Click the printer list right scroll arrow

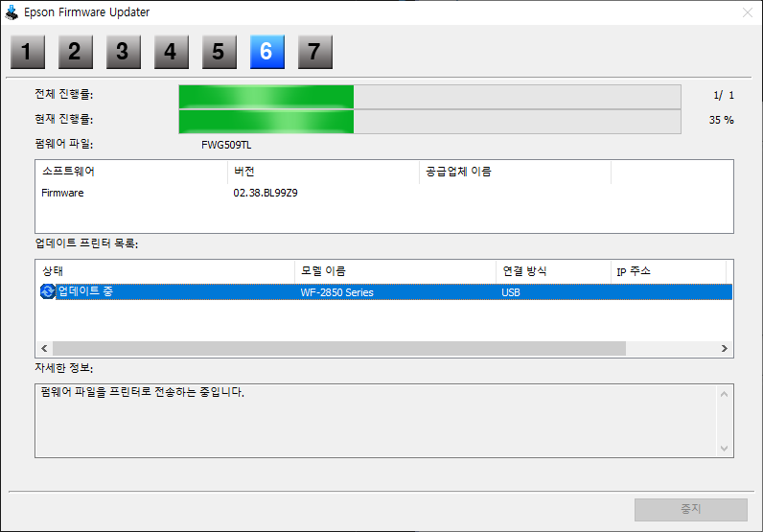tap(724, 349)
